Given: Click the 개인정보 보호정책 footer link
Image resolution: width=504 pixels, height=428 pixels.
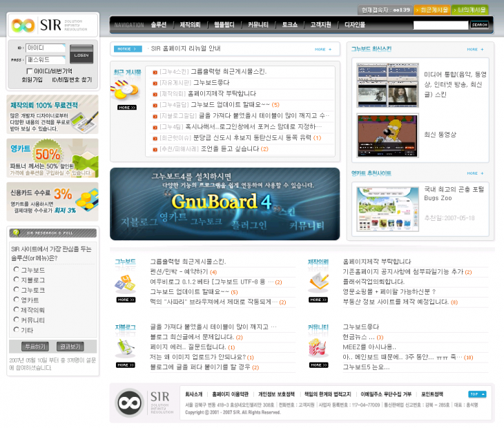Looking at the screenshot, I should (276, 394).
